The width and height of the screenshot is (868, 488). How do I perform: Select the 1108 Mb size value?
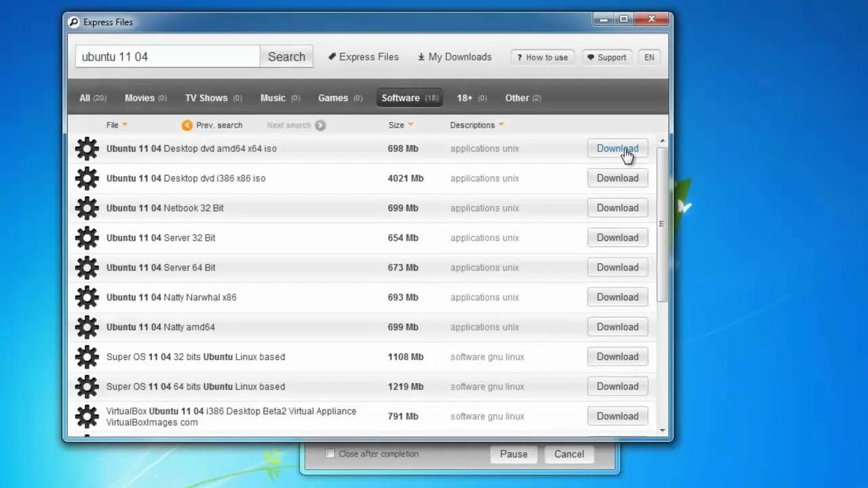[x=406, y=357]
